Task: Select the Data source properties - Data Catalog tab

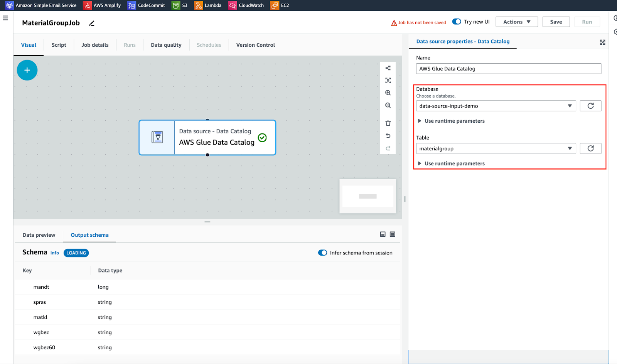Action: point(463,42)
